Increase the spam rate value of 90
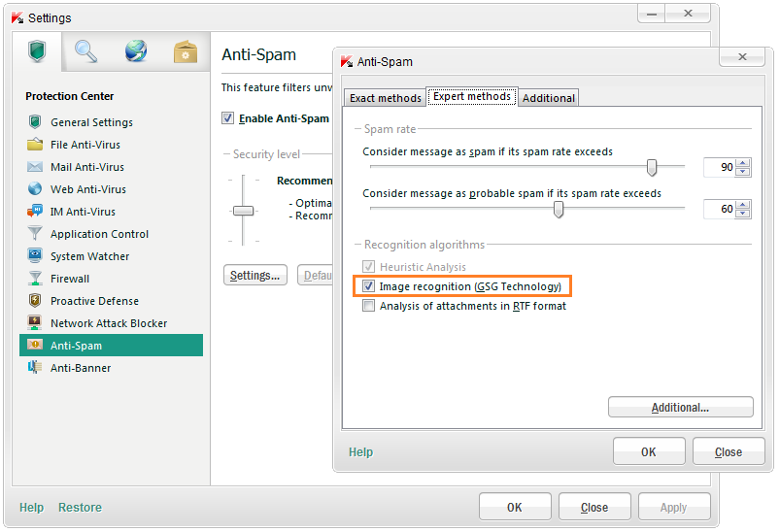Image resolution: width=780 pixels, height=532 pixels. pyautogui.click(x=743, y=163)
